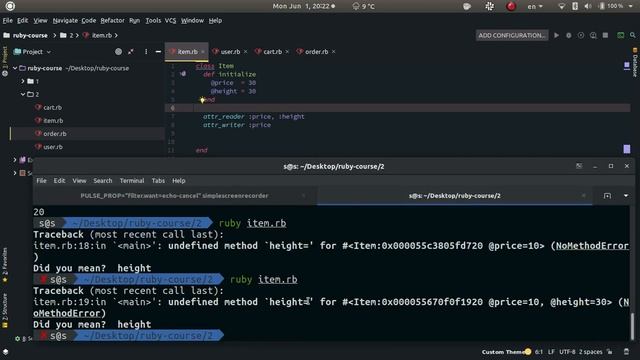Click the Ubuntu Activities icon top-left
The image size is (640, 360).
[10, 6]
